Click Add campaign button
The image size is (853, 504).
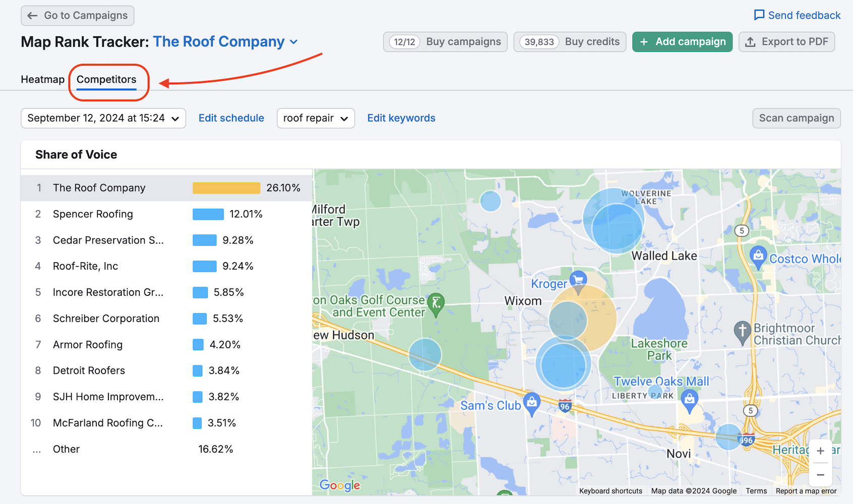pos(683,42)
